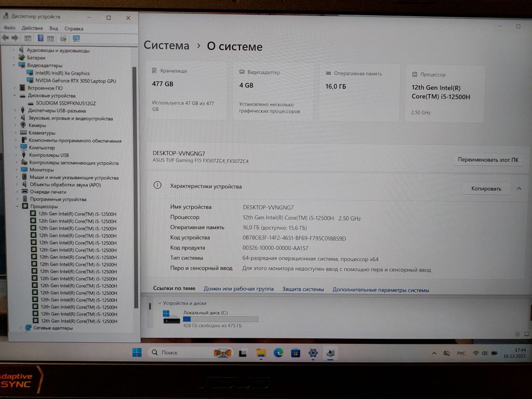Select NVIDIA GeForce RTX 3050 Laptop GPU

pyautogui.click(x=75, y=81)
